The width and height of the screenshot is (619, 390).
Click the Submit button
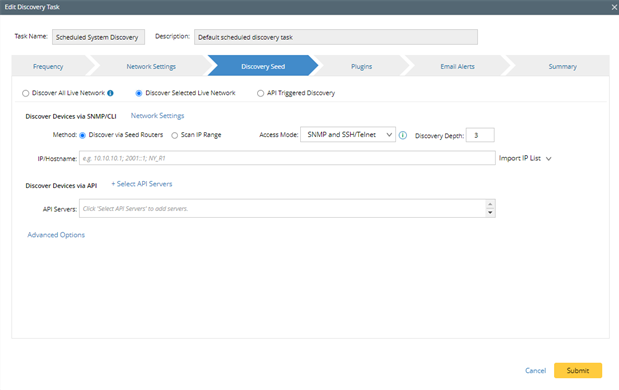pos(578,370)
